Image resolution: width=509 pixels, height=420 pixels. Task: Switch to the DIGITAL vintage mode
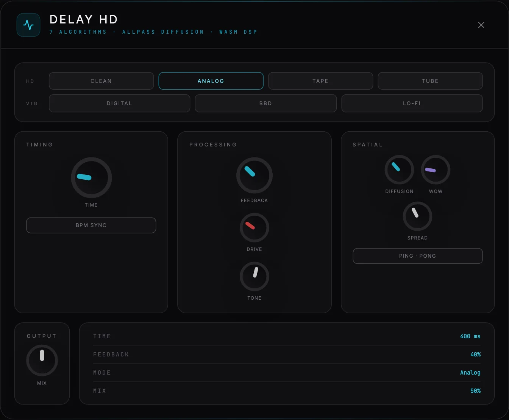click(x=119, y=103)
